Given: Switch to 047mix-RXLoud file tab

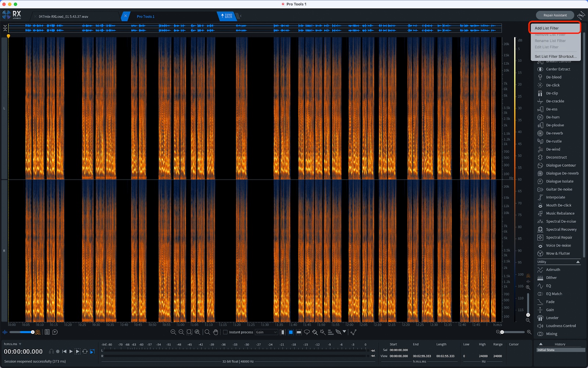Looking at the screenshot, I should [x=64, y=17].
